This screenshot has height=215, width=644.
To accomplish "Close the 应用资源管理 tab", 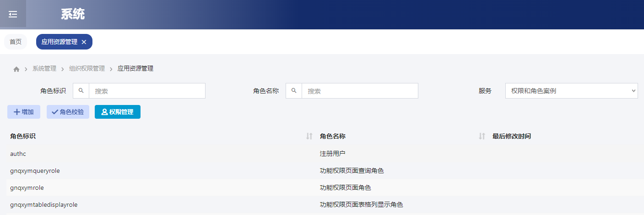I will pyautogui.click(x=84, y=42).
